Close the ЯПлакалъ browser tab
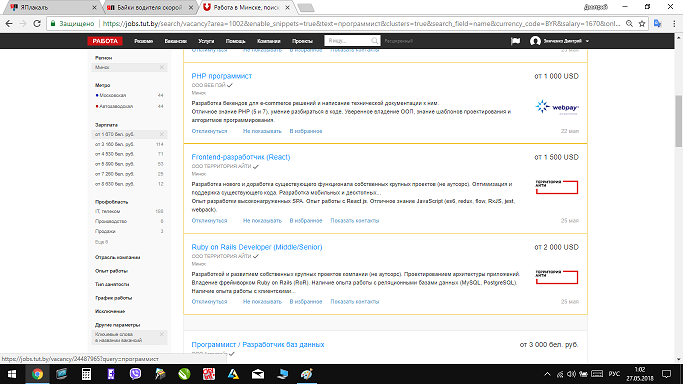Viewport: 683px width, 384px height. pos(95,7)
